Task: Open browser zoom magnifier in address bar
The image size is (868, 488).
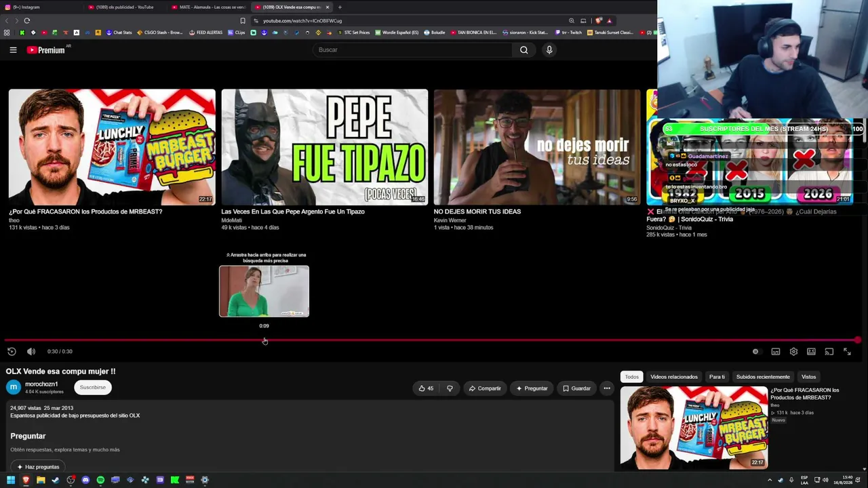Action: click(572, 20)
